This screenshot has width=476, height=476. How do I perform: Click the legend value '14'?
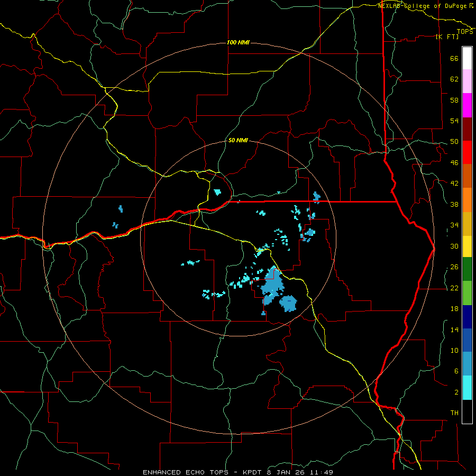pyautogui.click(x=454, y=329)
